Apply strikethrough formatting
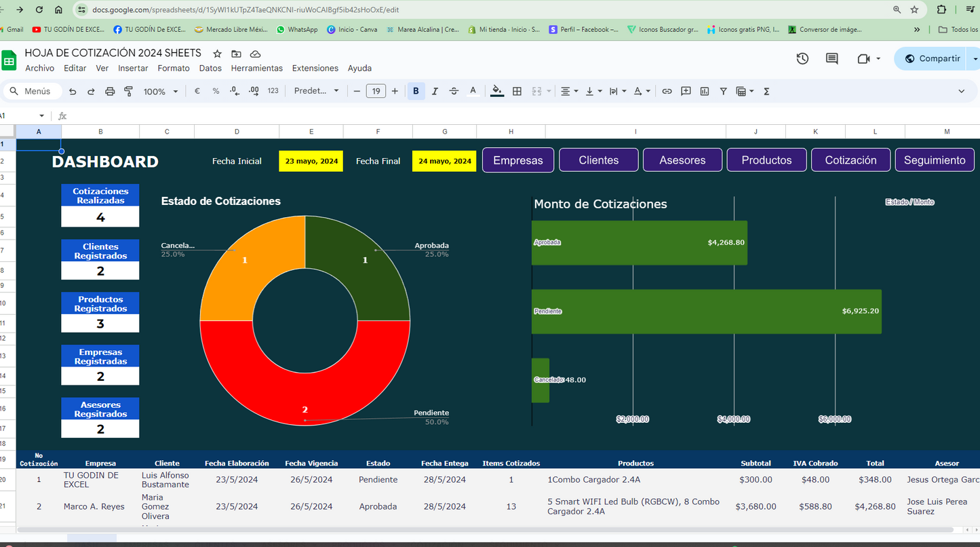 point(454,91)
